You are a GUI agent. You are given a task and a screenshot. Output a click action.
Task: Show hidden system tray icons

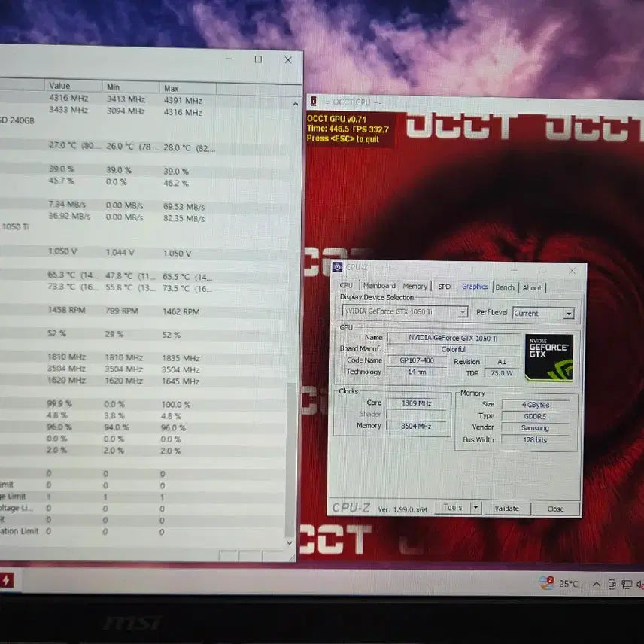click(x=597, y=584)
